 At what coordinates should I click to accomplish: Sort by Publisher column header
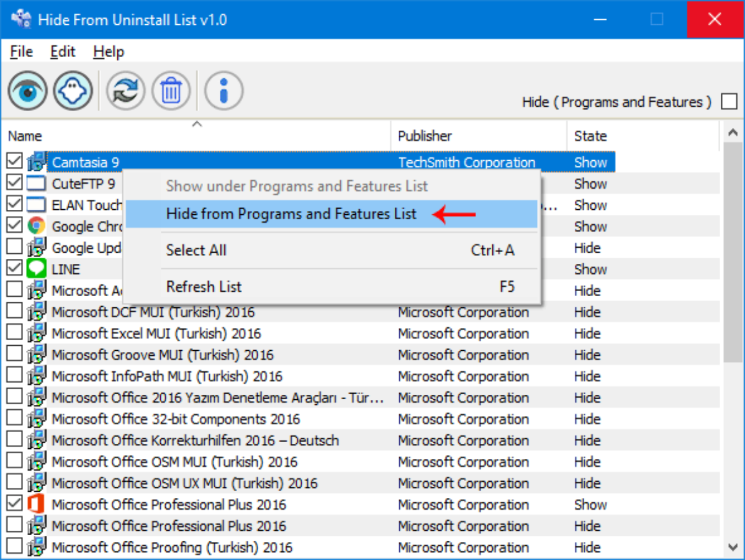point(425,136)
